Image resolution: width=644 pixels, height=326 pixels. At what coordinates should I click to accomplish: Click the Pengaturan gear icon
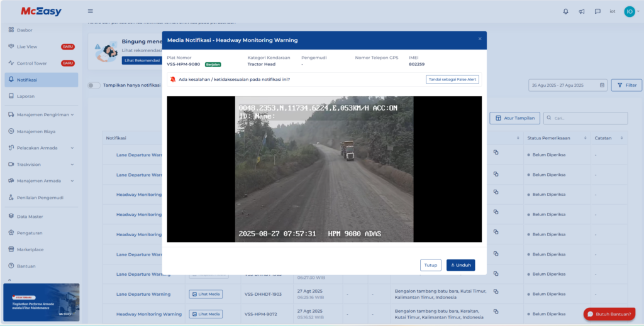11,233
